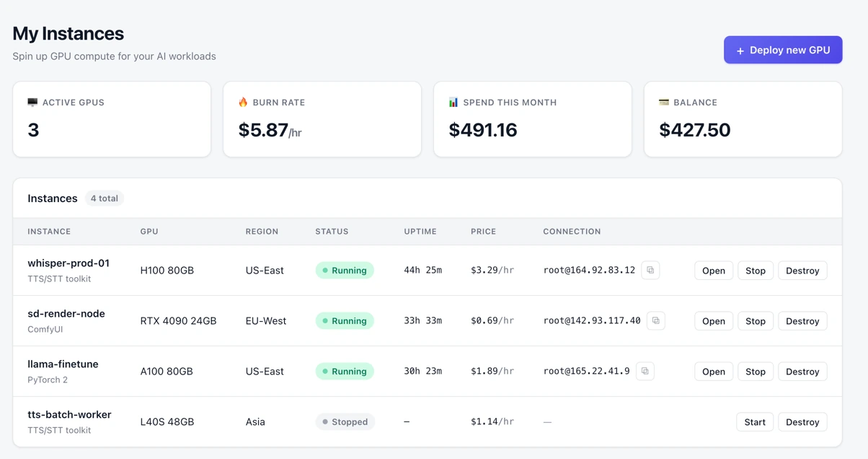Viewport: 868px width, 459px height.
Task: Click the Status column header
Action: pos(332,232)
